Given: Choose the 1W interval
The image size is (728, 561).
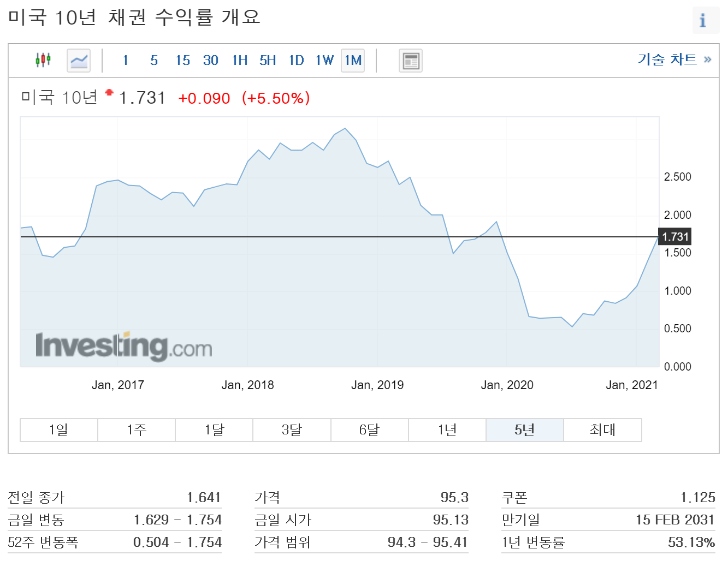Looking at the screenshot, I should tap(324, 60).
